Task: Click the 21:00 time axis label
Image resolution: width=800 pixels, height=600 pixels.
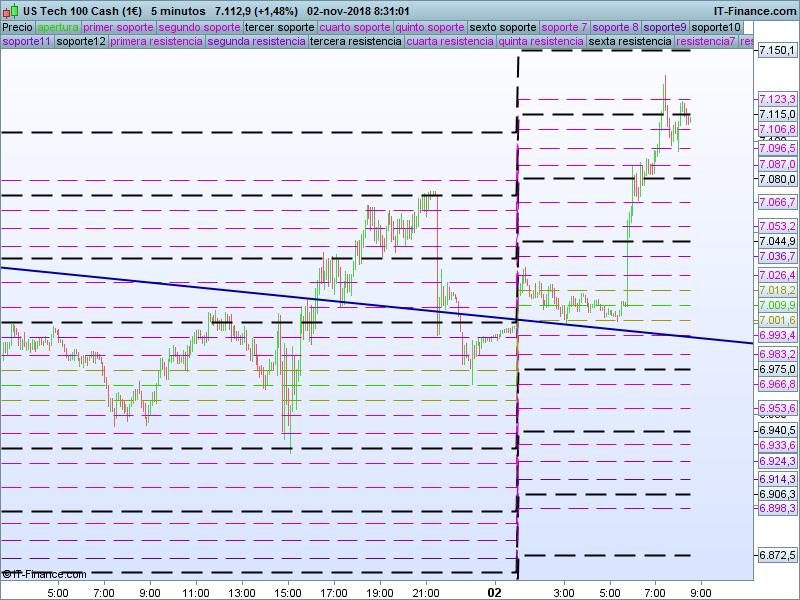Action: pos(426,593)
